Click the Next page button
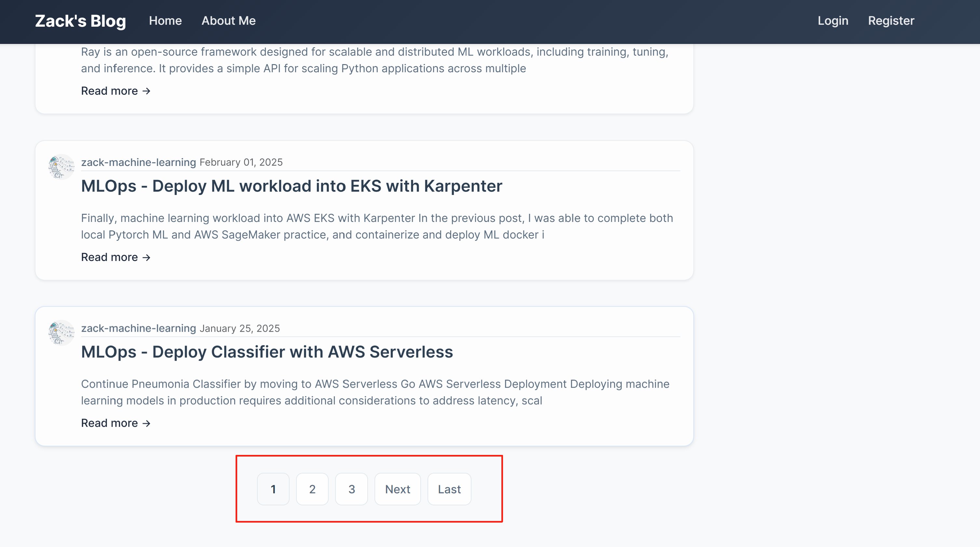Screen dimensions: 980x547 (x=398, y=489)
